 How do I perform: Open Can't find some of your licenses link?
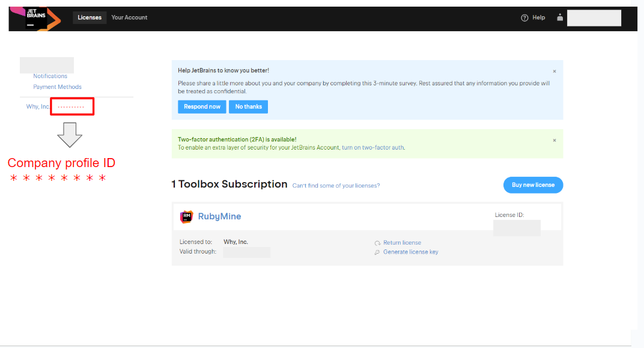point(336,186)
